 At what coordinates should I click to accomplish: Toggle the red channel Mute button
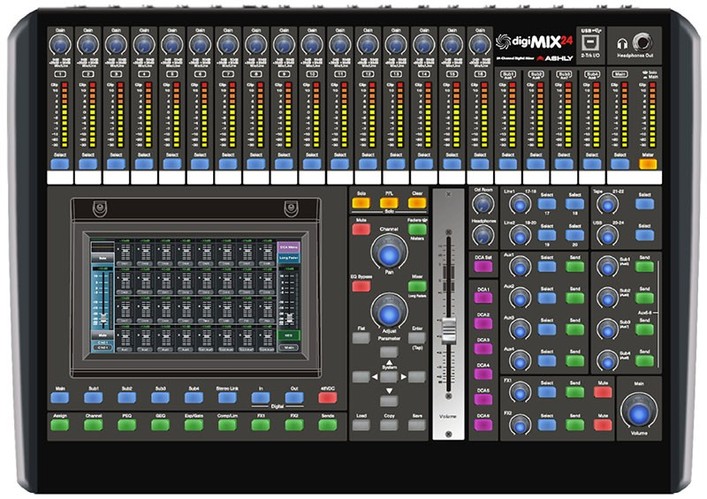point(361,229)
